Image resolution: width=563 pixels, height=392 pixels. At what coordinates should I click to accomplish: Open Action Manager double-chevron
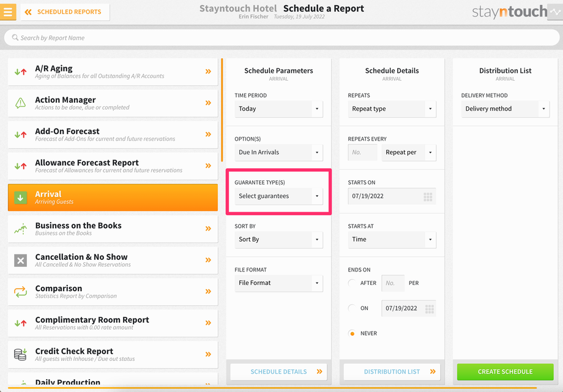point(208,103)
